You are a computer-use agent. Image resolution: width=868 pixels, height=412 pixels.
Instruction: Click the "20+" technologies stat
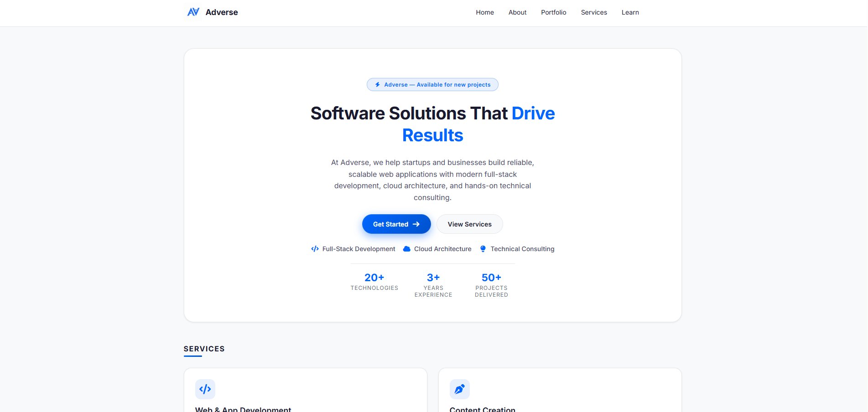click(x=374, y=278)
